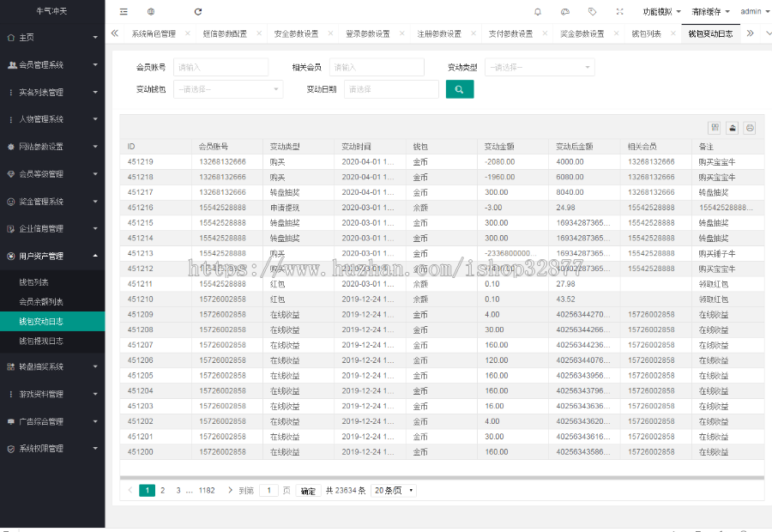Expand the 会员管理系统 sidebar section
This screenshot has height=532, width=772.
(53, 65)
